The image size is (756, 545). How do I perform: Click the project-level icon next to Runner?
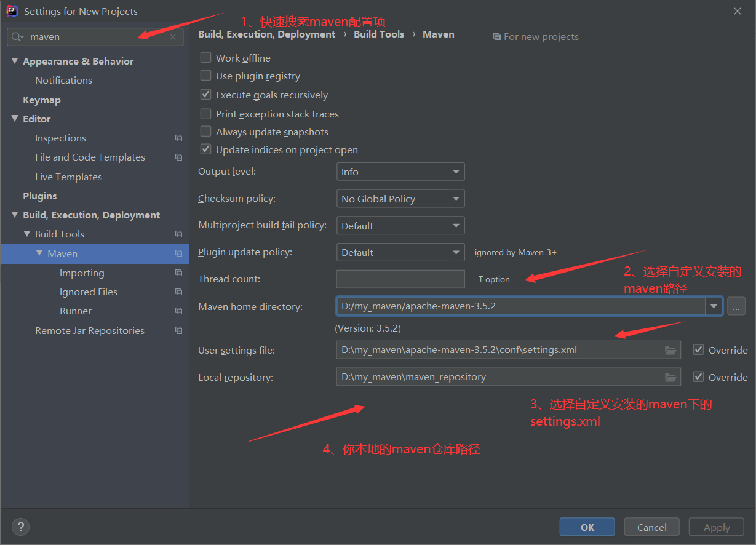pyautogui.click(x=178, y=311)
